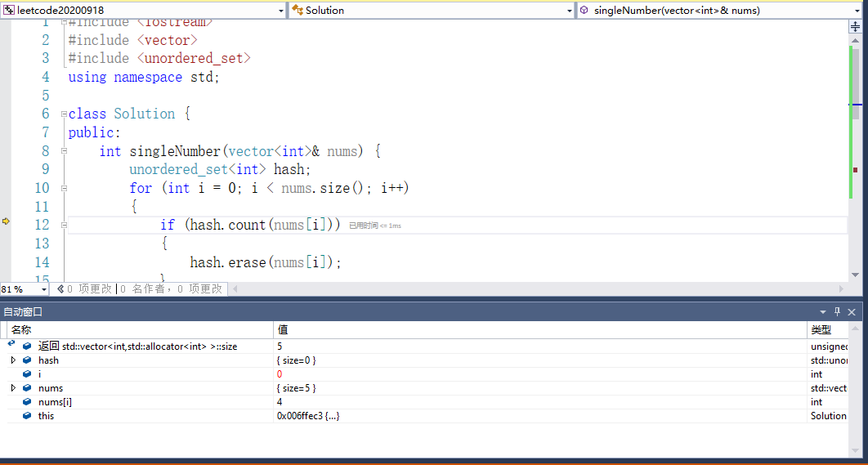Click the editor vertical scrollbar down arrow

point(855,275)
